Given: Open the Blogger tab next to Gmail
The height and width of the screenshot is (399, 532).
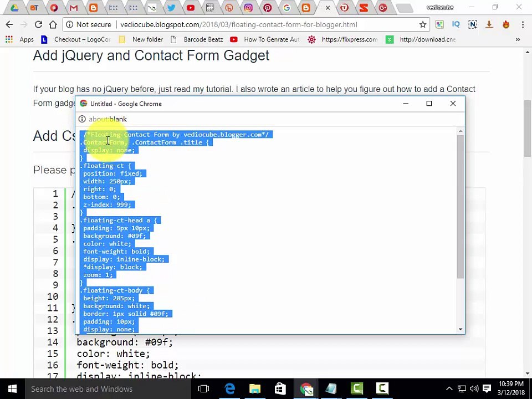Looking at the screenshot, I should click(x=93, y=7).
